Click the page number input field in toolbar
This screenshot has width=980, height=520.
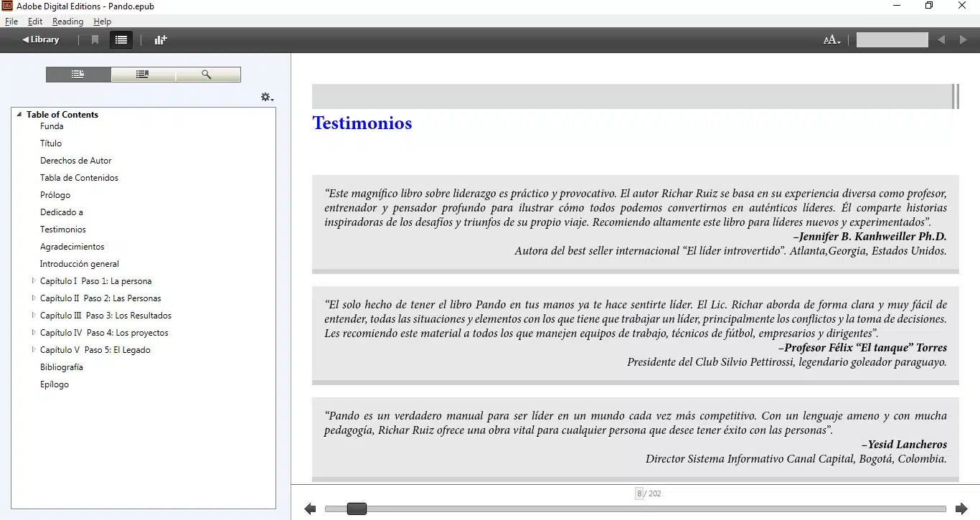click(892, 40)
